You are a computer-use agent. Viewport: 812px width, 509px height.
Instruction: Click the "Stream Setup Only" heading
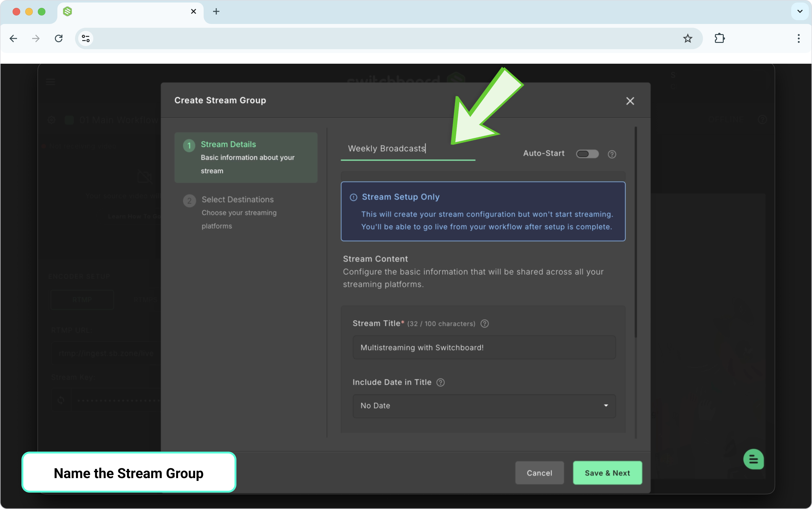[x=401, y=197]
